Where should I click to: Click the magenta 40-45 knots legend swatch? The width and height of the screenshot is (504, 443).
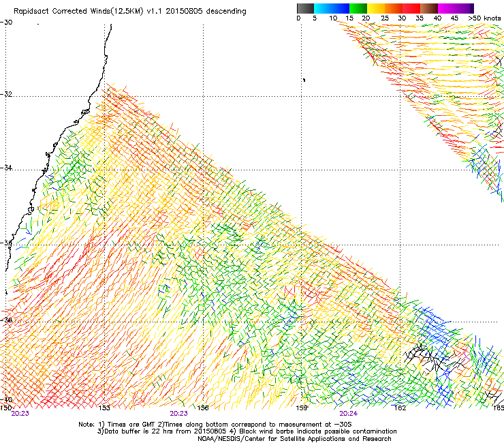click(447, 8)
